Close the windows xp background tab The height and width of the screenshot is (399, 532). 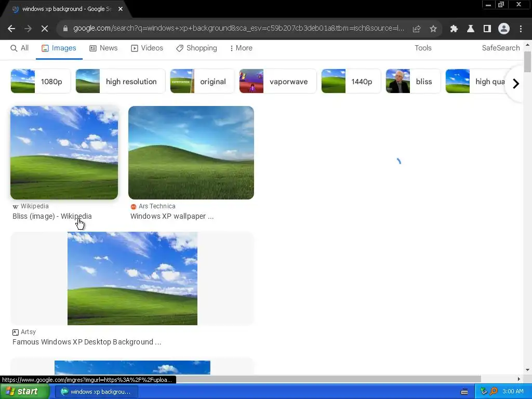coord(121,9)
